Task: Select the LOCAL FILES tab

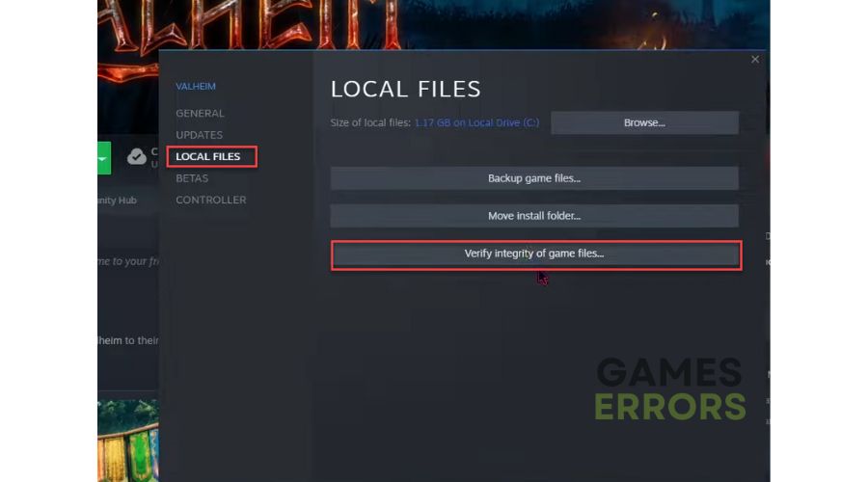Action: tap(208, 156)
